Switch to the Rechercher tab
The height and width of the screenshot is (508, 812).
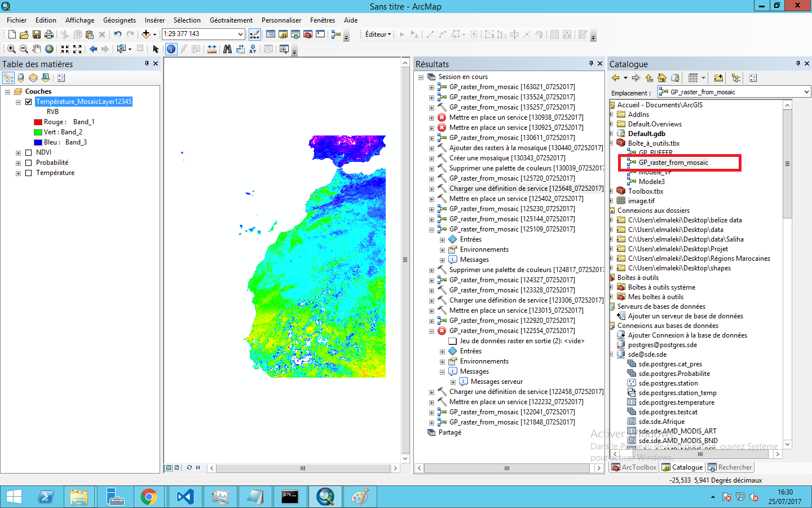click(x=730, y=467)
